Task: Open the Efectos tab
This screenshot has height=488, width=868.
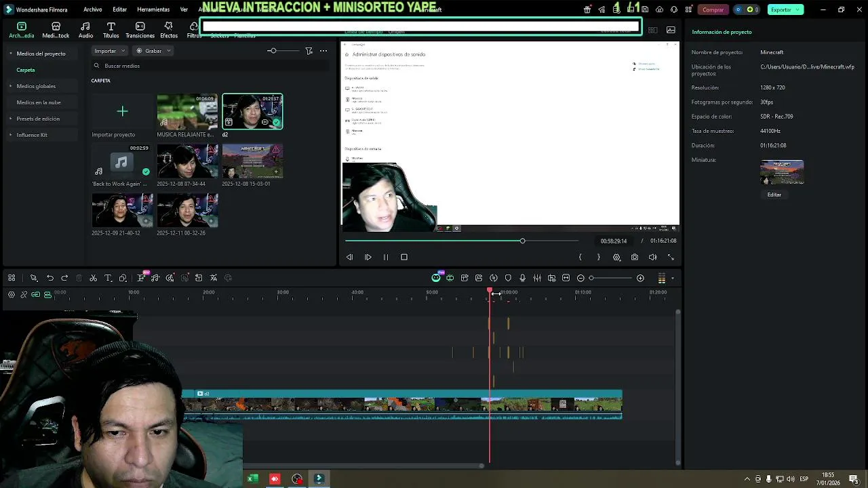Action: click(x=169, y=30)
